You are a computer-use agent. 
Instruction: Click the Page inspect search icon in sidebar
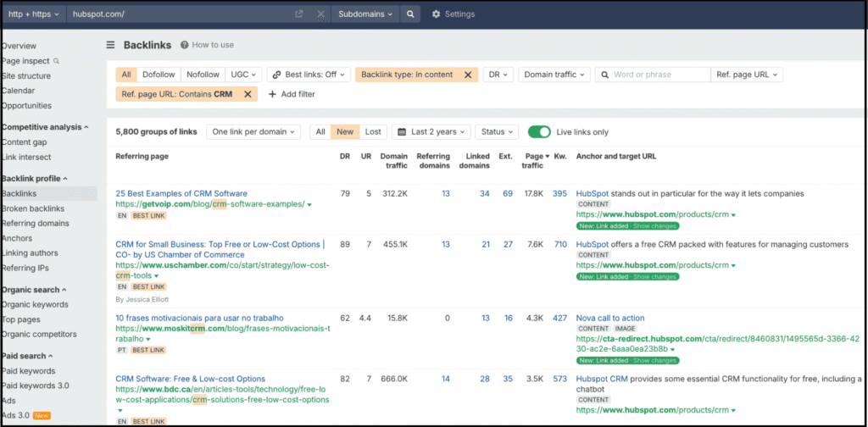[x=56, y=61]
